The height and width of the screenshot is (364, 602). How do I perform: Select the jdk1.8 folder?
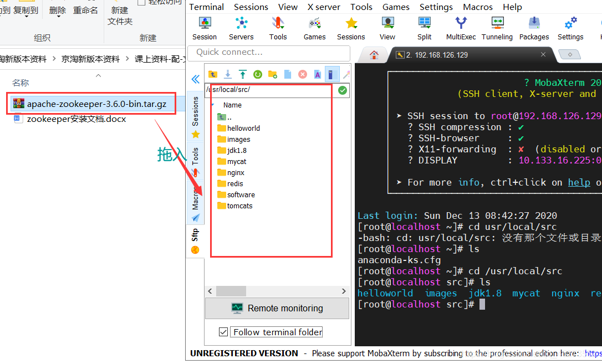[232, 150]
